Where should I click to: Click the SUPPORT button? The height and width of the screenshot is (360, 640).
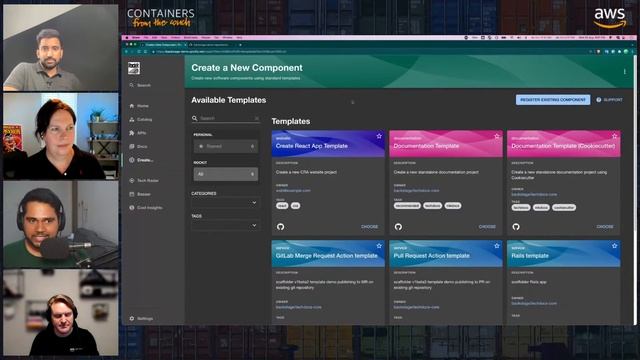coord(609,100)
